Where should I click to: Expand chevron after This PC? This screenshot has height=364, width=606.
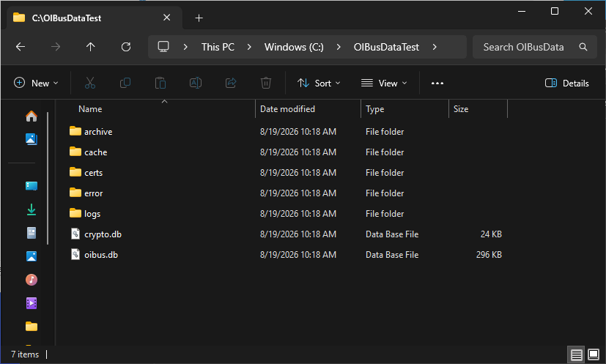(x=249, y=47)
